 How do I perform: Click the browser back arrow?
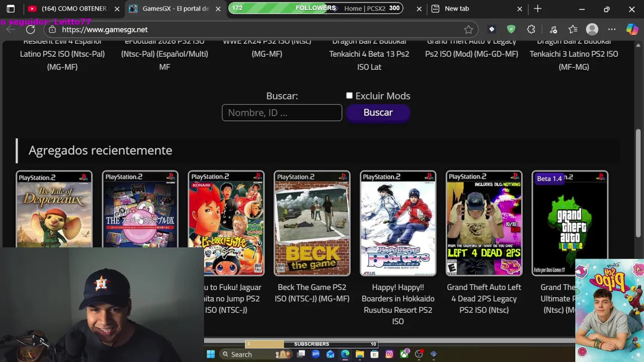11,30
